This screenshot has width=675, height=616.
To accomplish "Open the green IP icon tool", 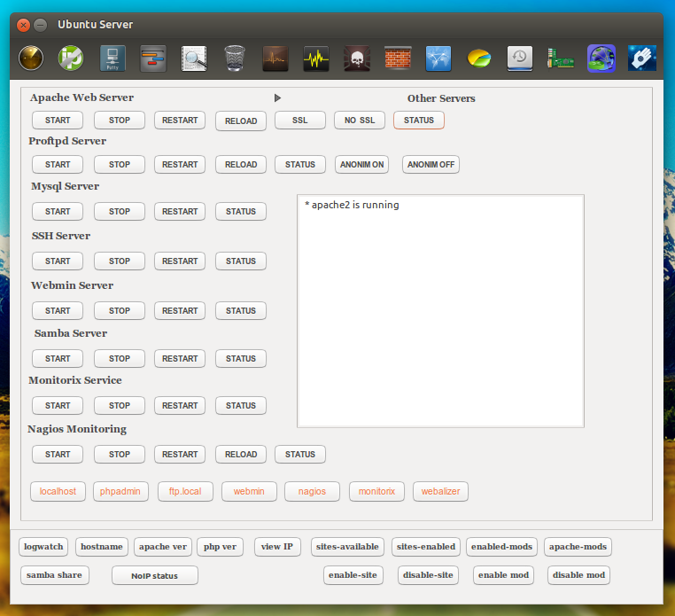I will (71, 58).
